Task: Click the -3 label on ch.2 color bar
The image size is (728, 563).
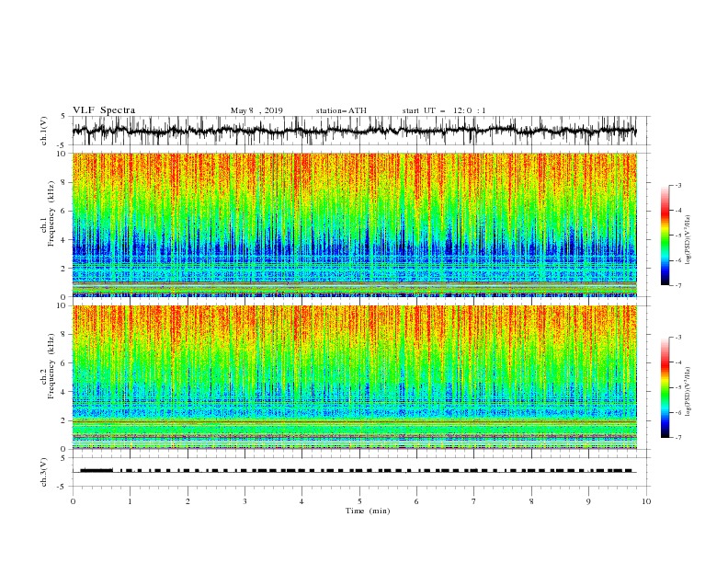Action: (x=678, y=338)
